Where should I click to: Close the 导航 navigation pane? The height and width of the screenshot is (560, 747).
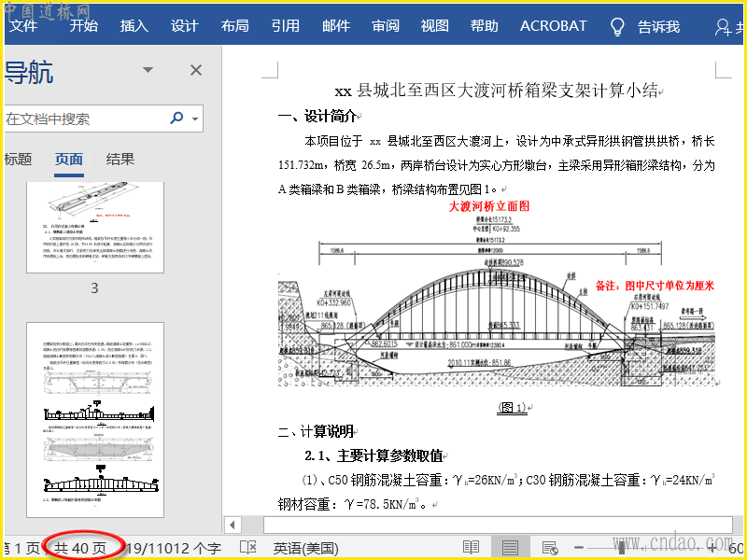coord(196,71)
